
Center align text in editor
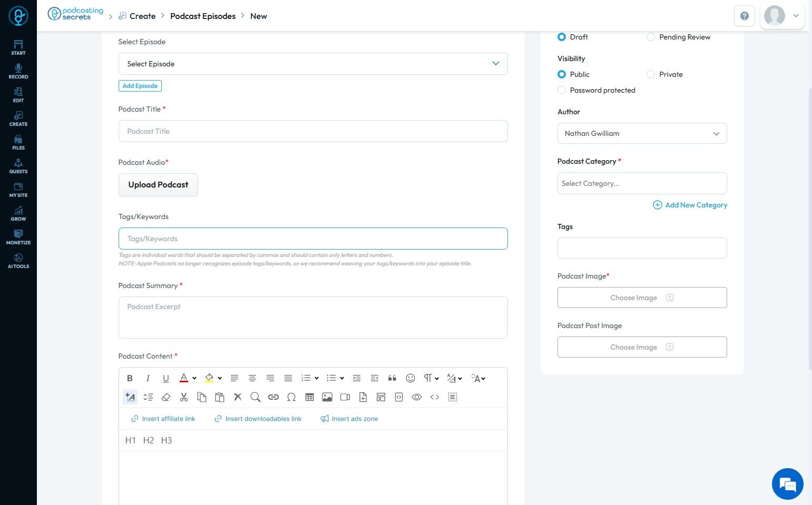click(x=252, y=378)
